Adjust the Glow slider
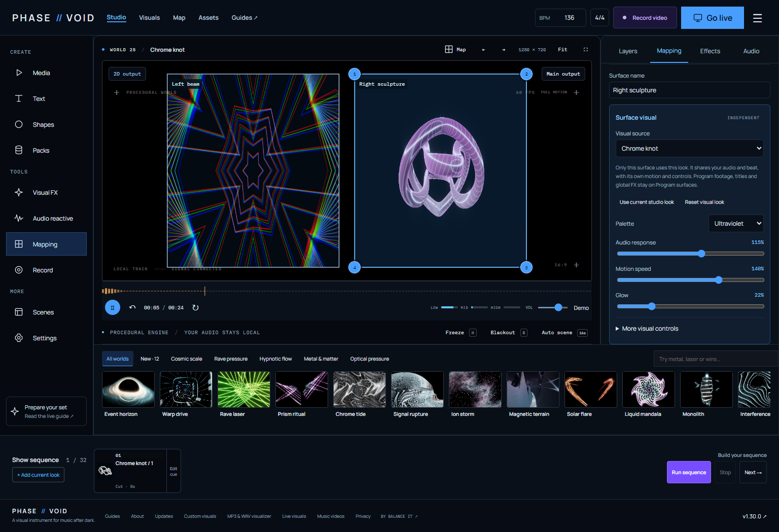Viewport: 779px width, 532px height. 690,306
